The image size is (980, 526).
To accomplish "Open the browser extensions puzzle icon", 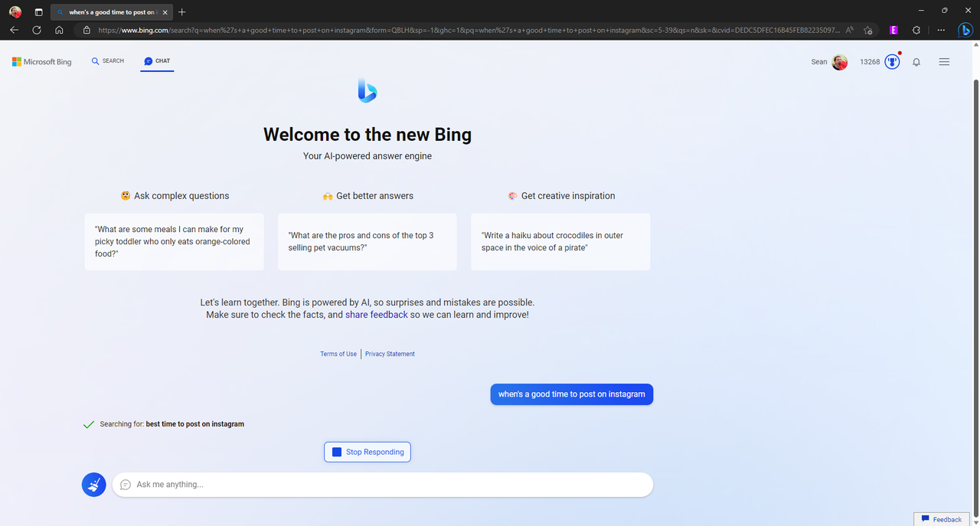I will (916, 30).
